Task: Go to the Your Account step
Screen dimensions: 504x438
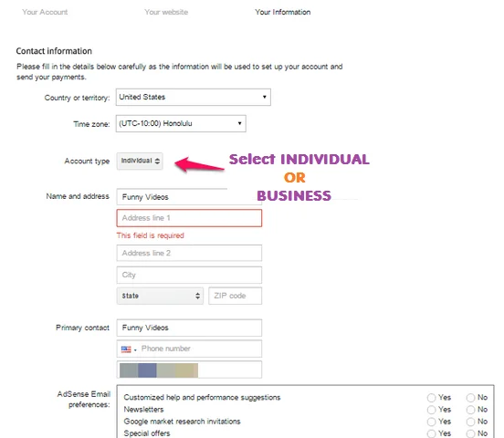Action: (45, 12)
